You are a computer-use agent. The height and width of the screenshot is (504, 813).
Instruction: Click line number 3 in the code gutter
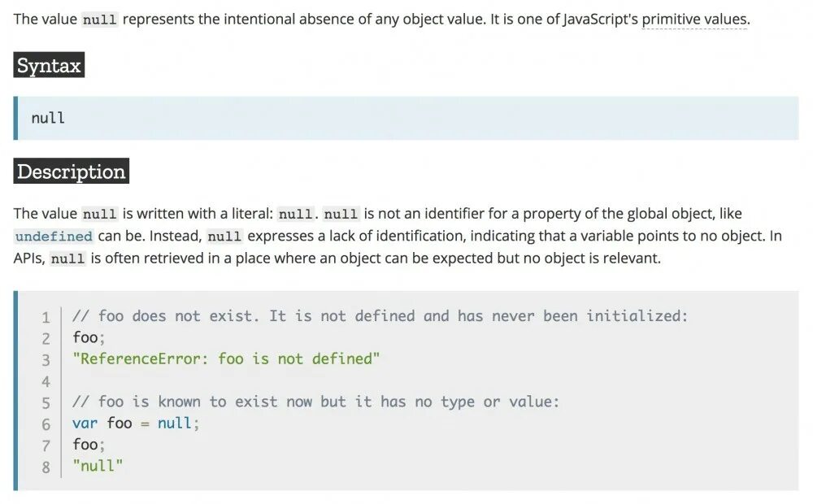(x=46, y=360)
